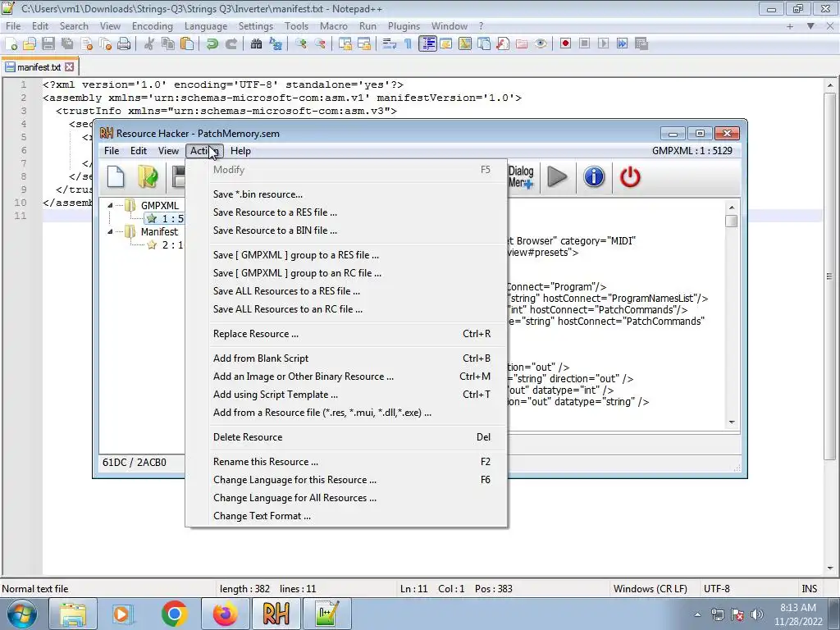840x630 pixels.
Task: Select Add from Blank Script
Action: (x=347, y=358)
